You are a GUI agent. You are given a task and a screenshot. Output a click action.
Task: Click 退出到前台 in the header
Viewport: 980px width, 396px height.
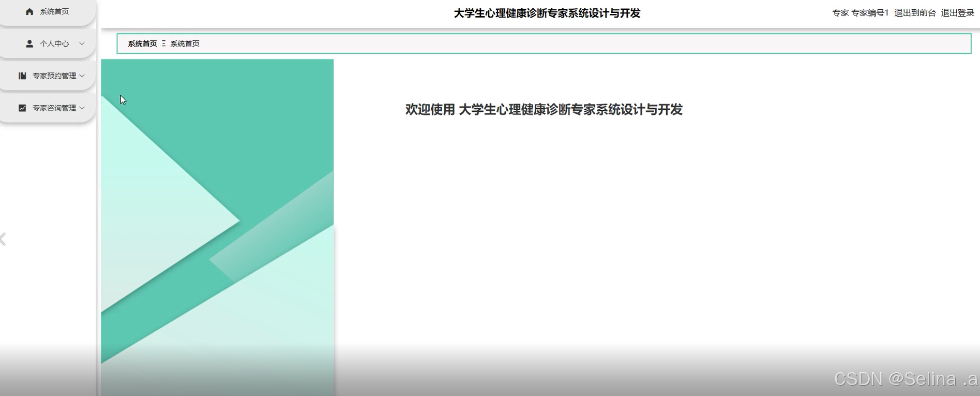pos(915,13)
